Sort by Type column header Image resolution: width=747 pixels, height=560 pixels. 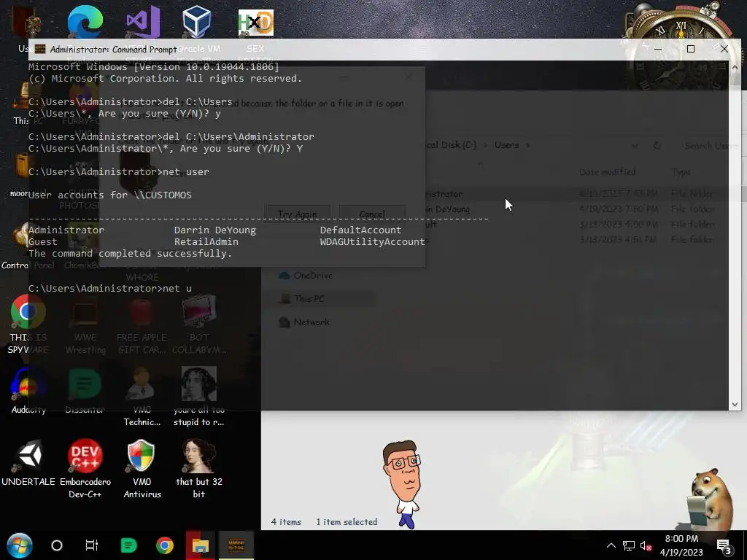[681, 171]
